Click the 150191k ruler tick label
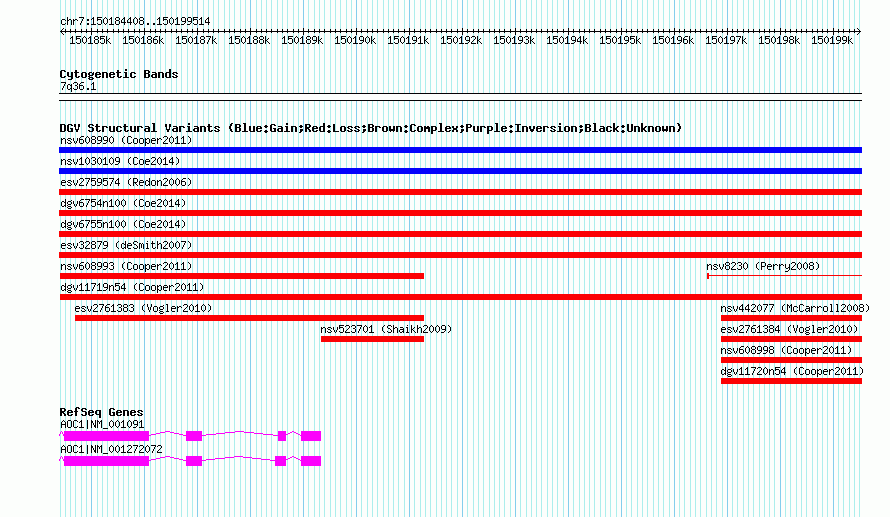This screenshot has width=890, height=517. pos(408,40)
